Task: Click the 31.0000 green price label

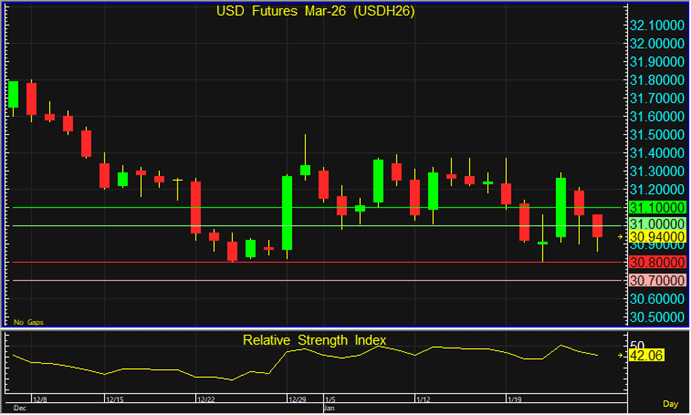Action: click(x=655, y=224)
